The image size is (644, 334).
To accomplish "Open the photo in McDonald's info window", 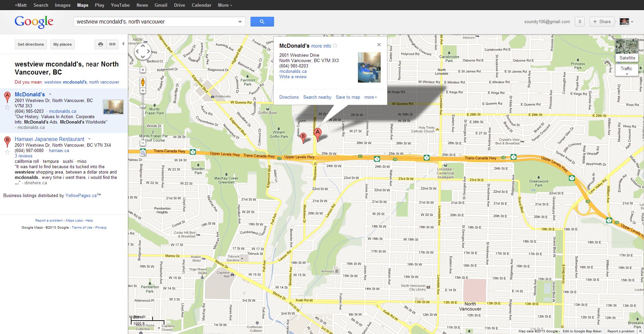I will pos(369,67).
